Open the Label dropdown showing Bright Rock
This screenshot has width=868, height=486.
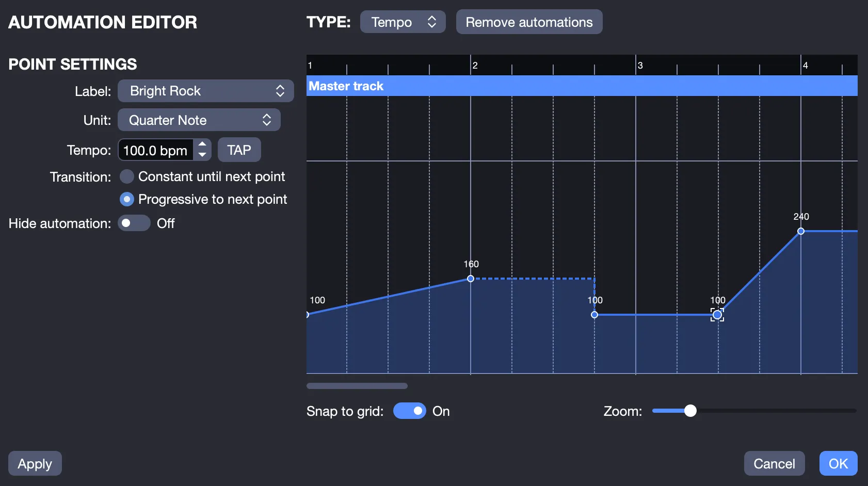tap(205, 91)
